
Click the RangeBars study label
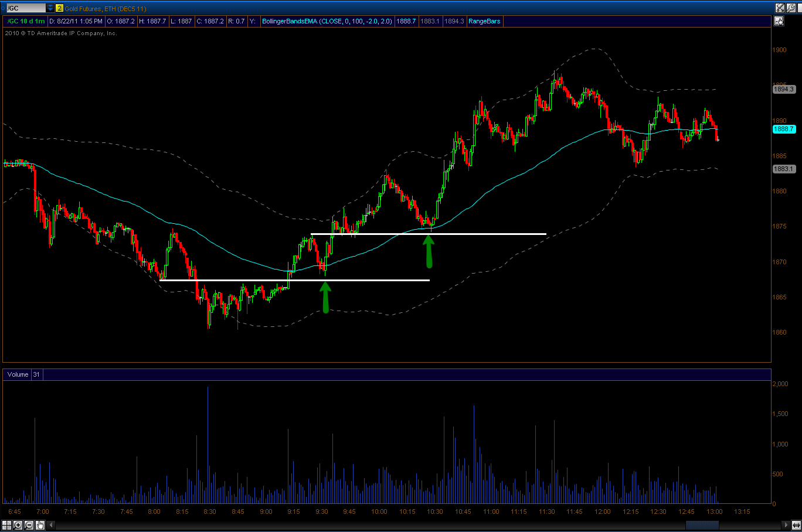[x=484, y=21]
